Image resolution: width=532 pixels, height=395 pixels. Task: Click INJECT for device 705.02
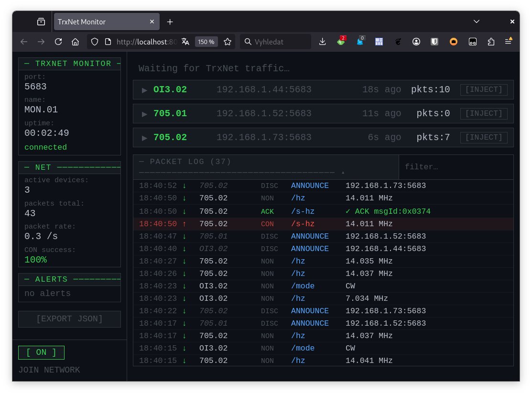483,137
